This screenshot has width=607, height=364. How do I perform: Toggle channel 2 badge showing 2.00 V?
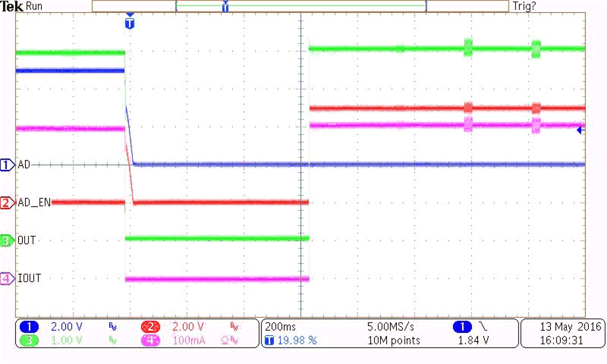coord(151,326)
